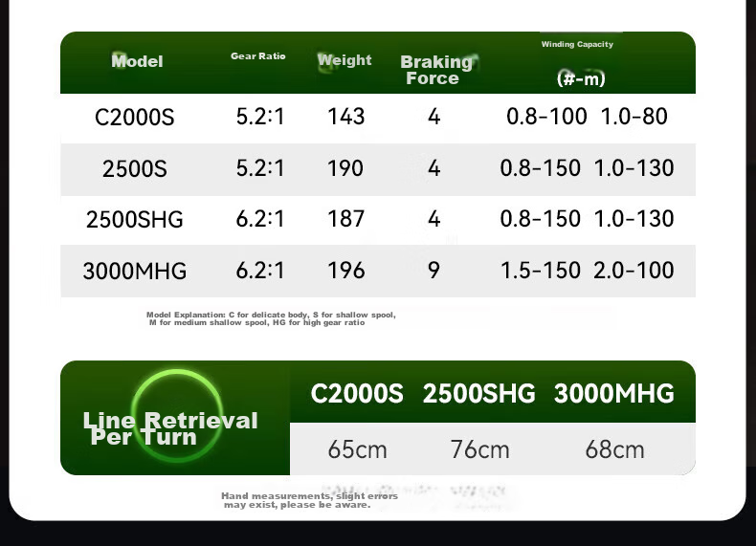Click the 'Model Explanation' footnote text

coord(271,318)
